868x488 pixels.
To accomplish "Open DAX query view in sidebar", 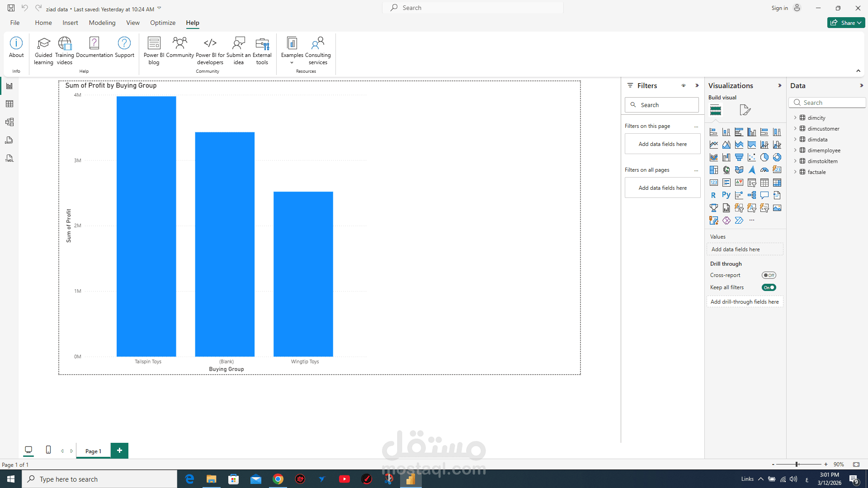I will click(x=9, y=140).
